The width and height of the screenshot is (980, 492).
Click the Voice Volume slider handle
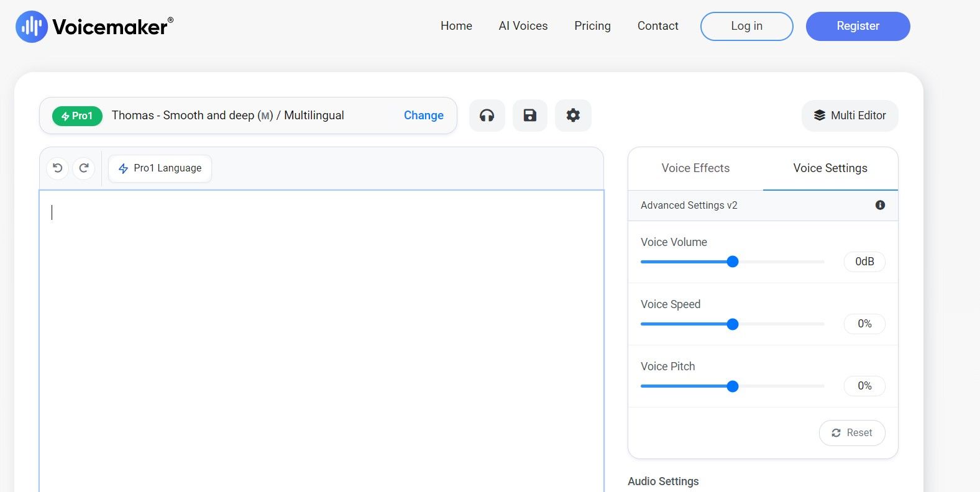tap(733, 262)
